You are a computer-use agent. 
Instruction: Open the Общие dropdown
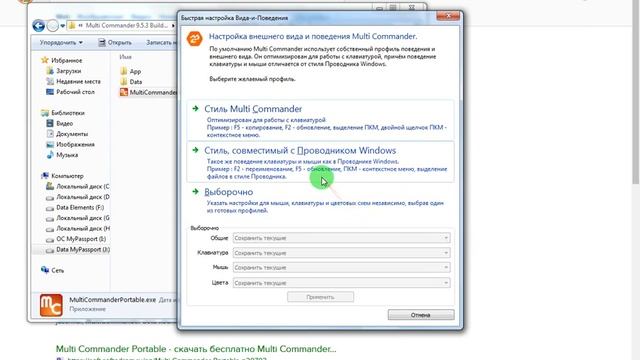342,238
